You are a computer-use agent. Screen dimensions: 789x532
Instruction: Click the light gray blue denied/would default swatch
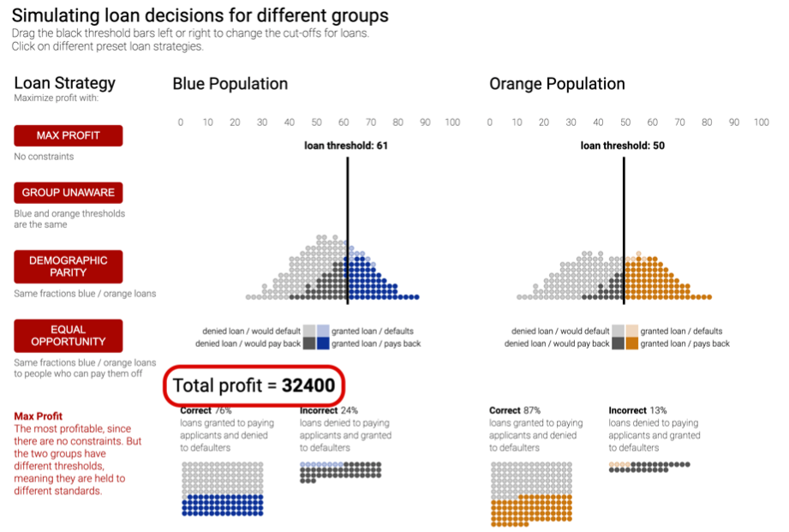(309, 331)
